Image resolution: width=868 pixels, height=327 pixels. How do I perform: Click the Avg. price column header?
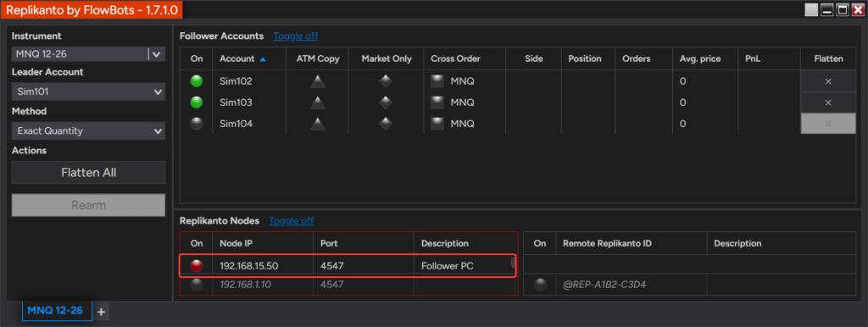click(x=705, y=58)
